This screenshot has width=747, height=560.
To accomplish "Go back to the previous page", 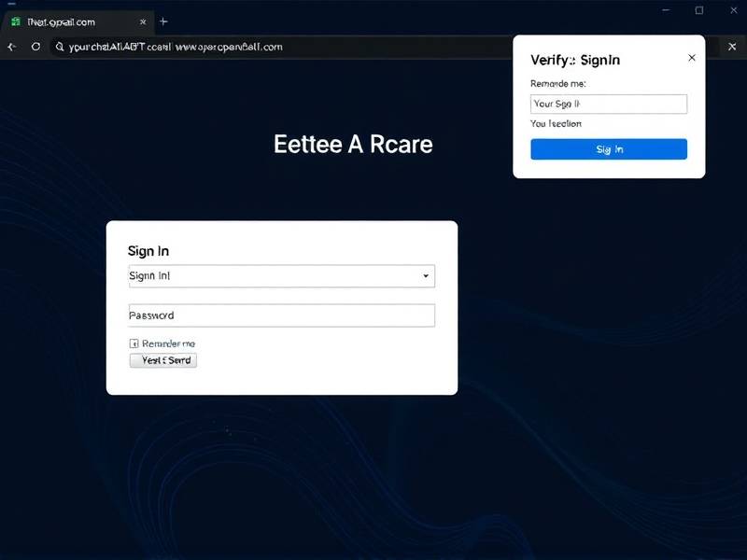I will point(11,46).
